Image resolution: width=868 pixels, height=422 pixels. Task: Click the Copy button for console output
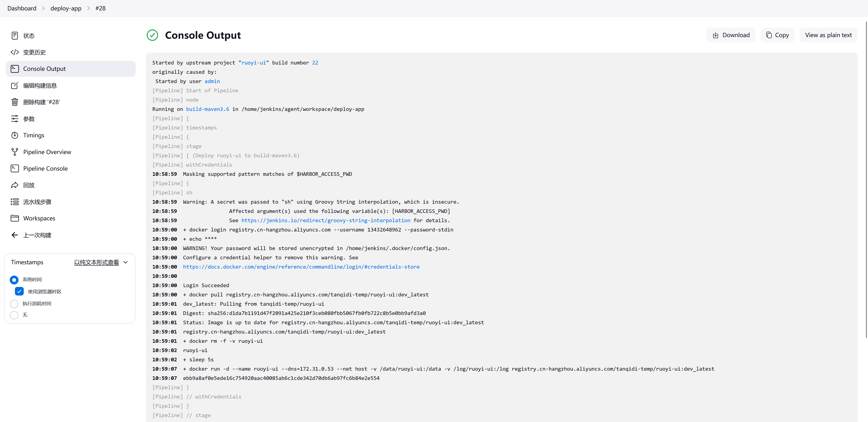pos(778,35)
